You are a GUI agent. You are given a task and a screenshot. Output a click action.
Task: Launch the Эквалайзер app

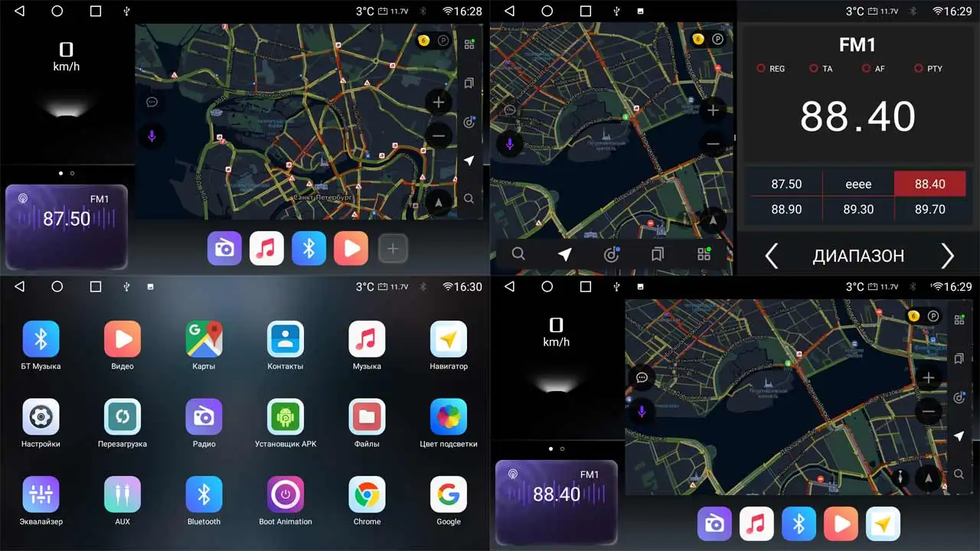pos(41,496)
